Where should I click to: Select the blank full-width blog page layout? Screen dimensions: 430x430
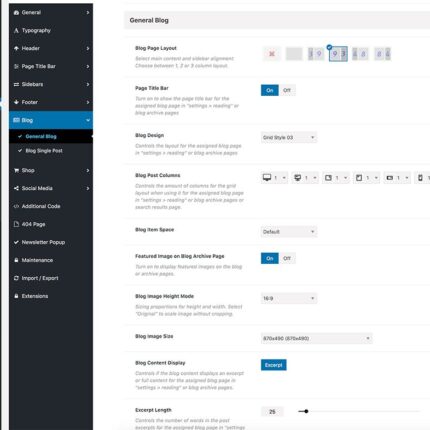294,54
